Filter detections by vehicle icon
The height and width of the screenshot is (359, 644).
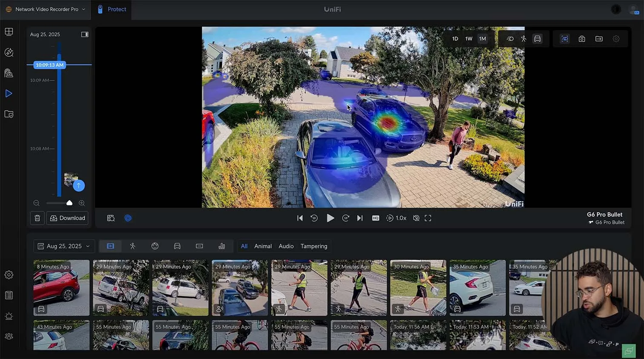pos(177,246)
